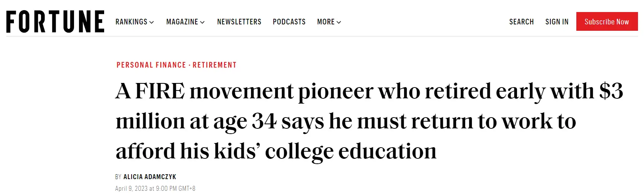Viewport: 644px width, 196px height.
Task: Click the red Subscribe Now button
Action: tap(607, 21)
